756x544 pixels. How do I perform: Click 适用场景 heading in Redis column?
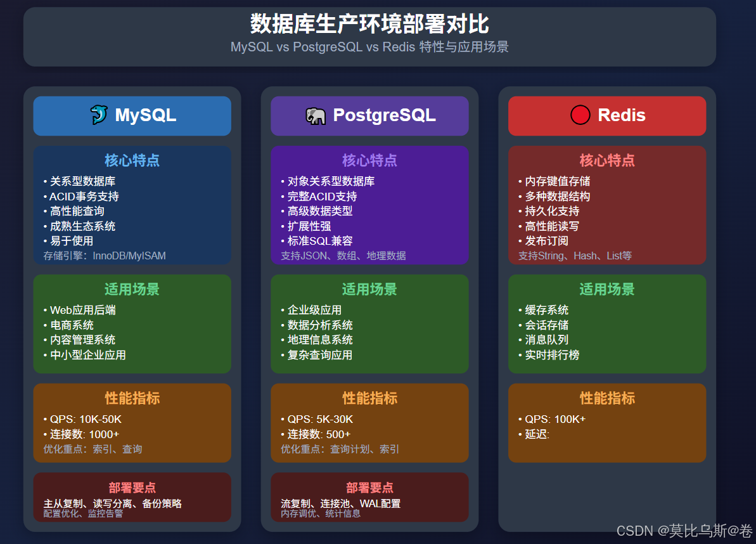[x=607, y=289]
